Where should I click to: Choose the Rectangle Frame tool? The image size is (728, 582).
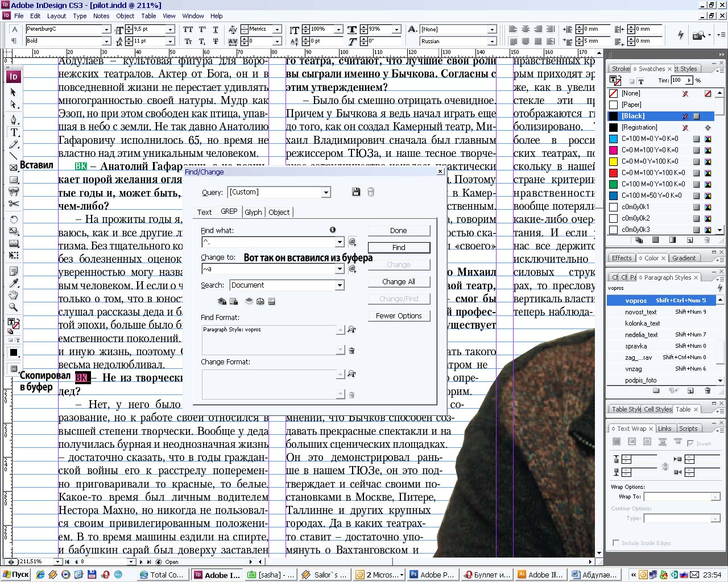(14, 168)
